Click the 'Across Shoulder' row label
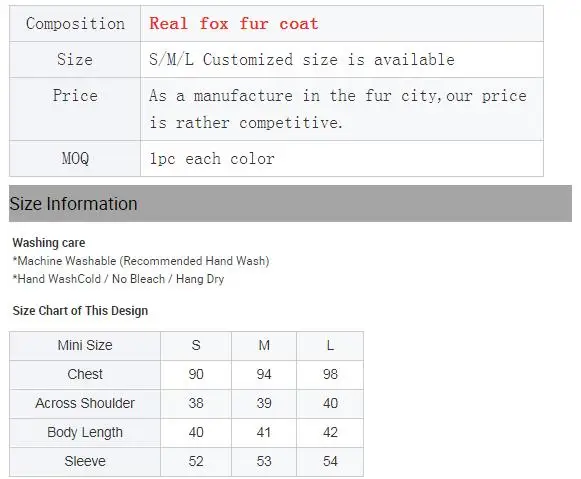Viewport: 581px width, 479px height. 85,403
